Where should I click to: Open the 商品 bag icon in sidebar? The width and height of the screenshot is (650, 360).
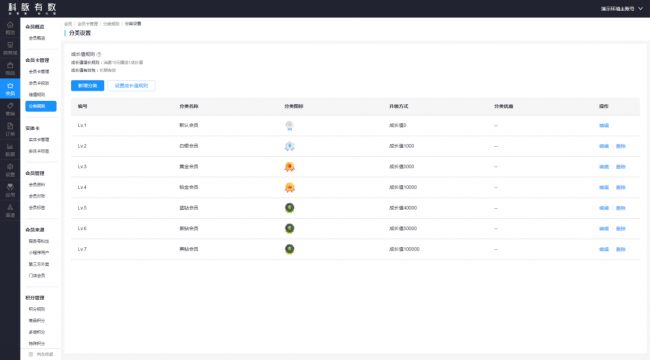click(x=10, y=69)
